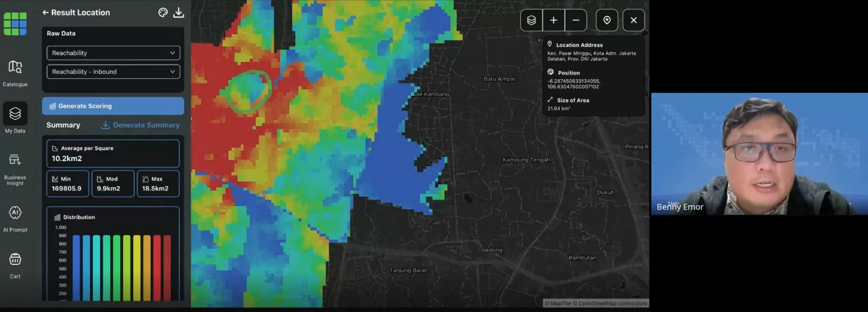
Task: Click the Raw Data section heading
Action: coord(61,33)
